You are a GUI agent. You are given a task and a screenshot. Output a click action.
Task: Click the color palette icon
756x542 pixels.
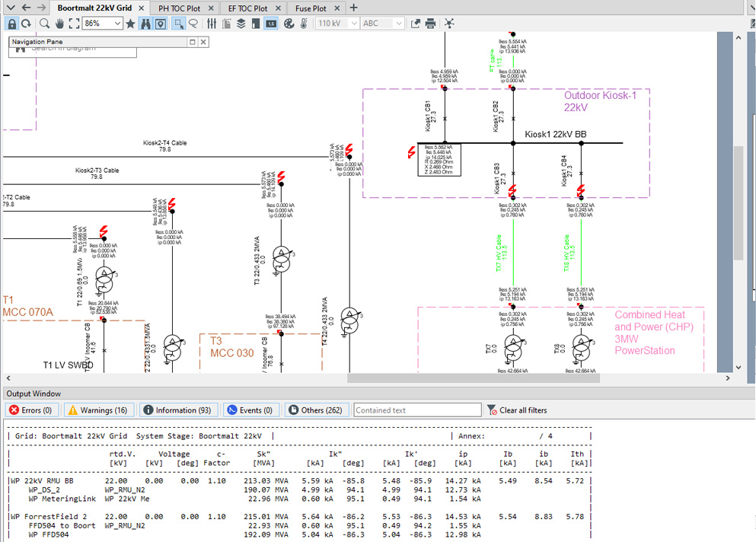[289, 24]
